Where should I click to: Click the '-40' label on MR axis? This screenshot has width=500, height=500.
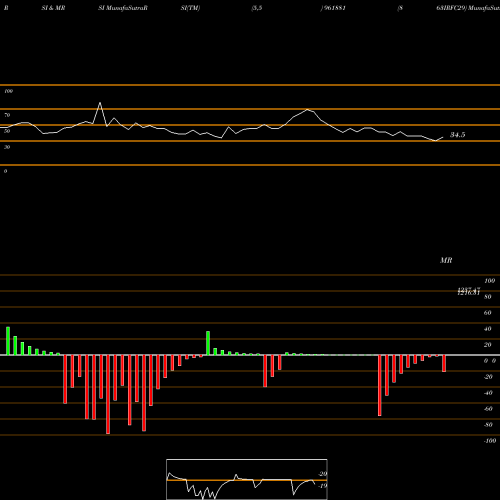(x=488, y=393)
